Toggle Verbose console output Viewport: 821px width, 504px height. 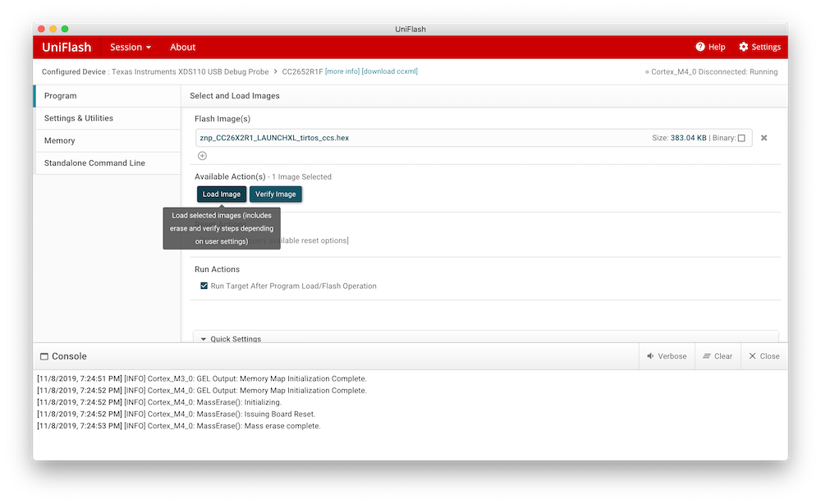(667, 356)
